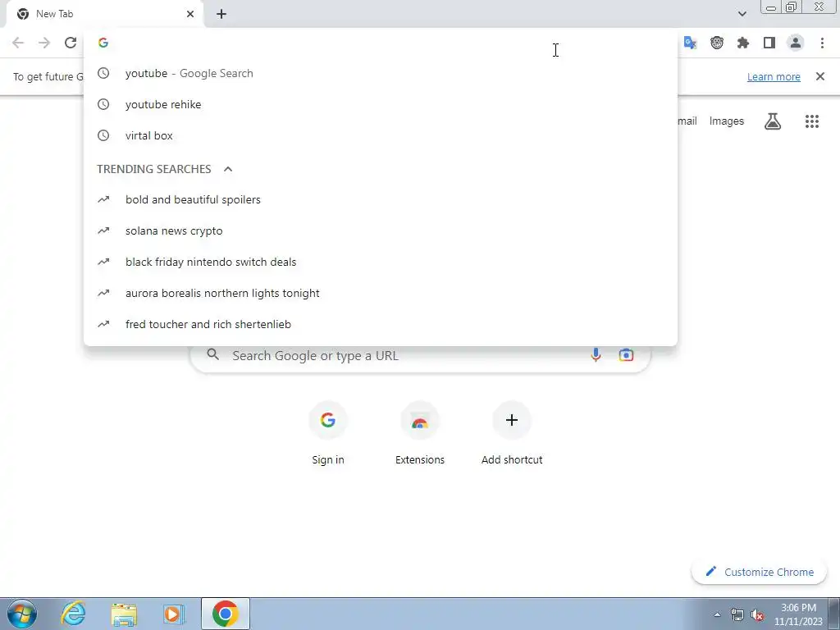Reload the current page
840x630 pixels.
click(71, 43)
